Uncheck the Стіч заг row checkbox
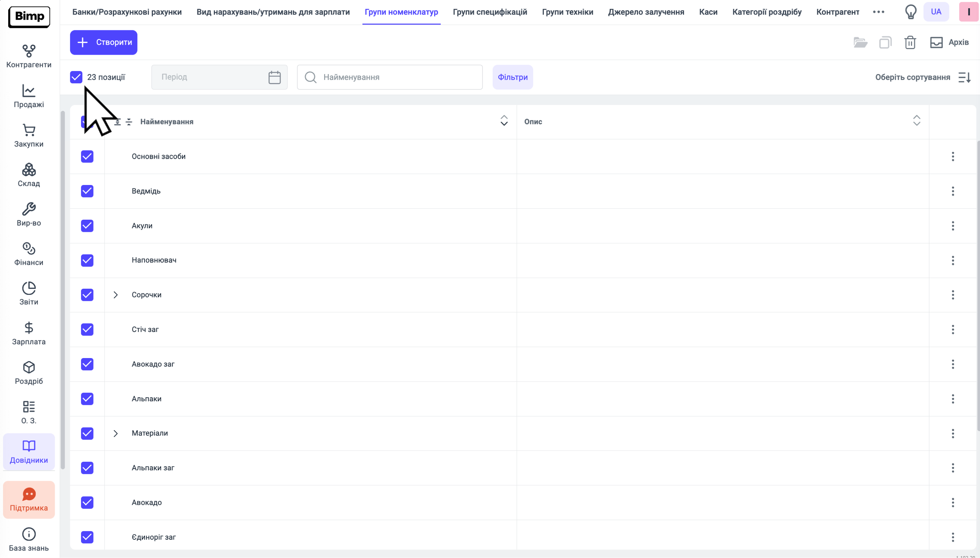The image size is (980, 558). (x=87, y=329)
